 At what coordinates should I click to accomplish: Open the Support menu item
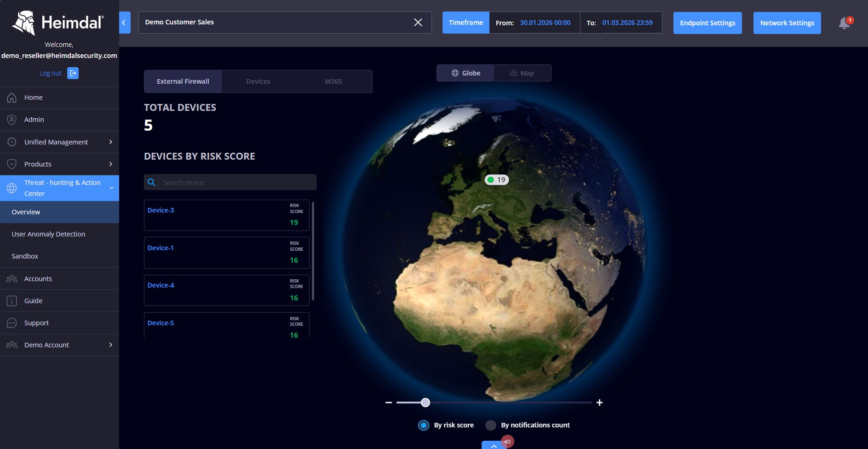point(59,323)
